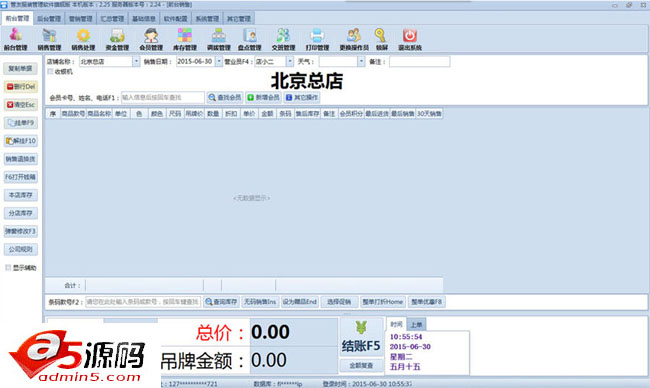
Task: Click the 会员积分 column header
Action: tap(351, 114)
